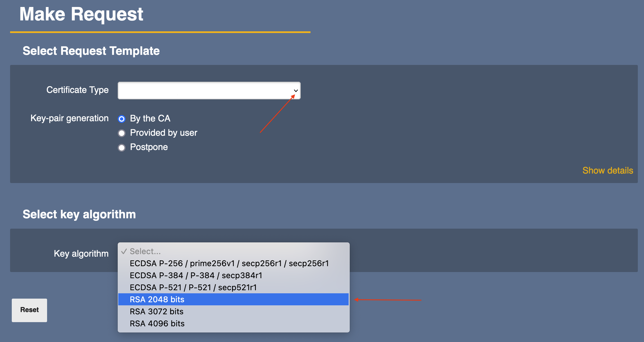Select the Postpone radio button

click(122, 147)
